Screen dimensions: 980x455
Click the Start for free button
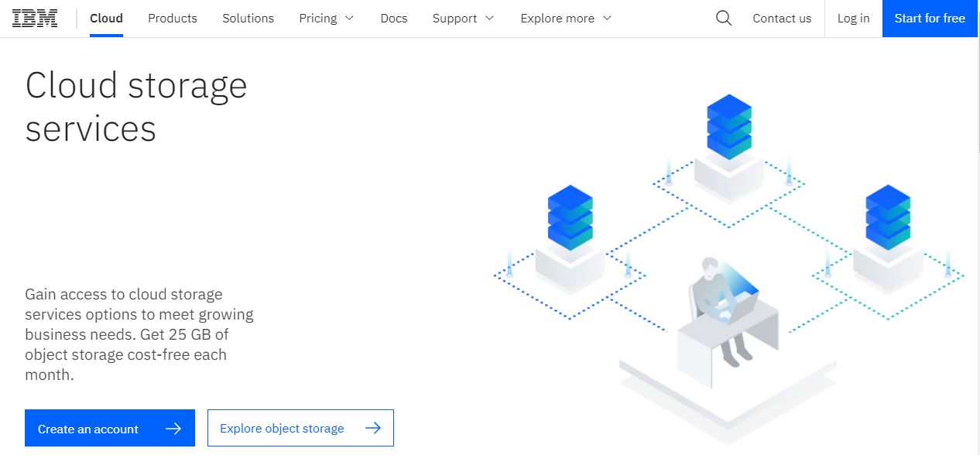[930, 19]
